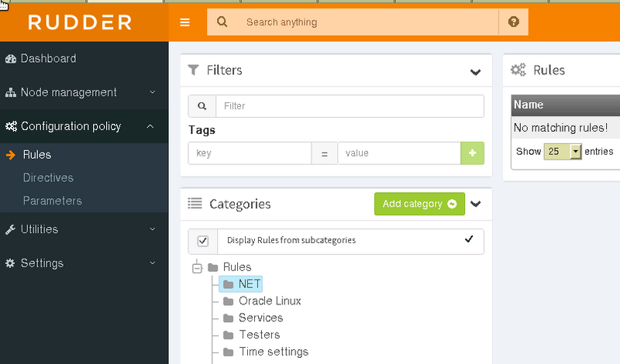Collapse the Rules tree root node
620x364 pixels.
click(x=197, y=269)
